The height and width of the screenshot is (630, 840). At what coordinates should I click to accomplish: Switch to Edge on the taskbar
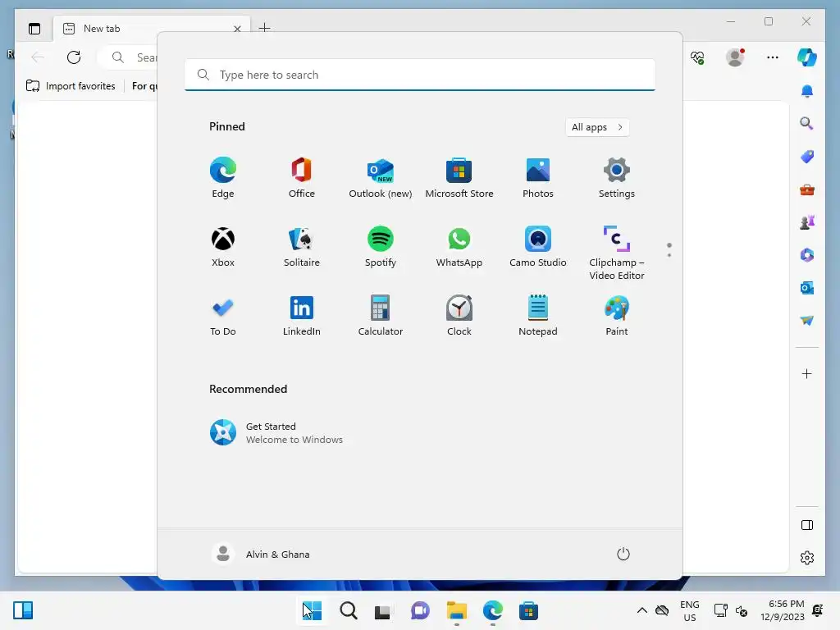tap(492, 610)
